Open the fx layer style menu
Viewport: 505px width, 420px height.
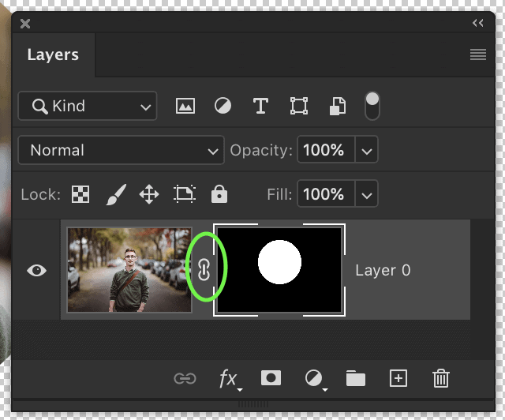click(230, 379)
